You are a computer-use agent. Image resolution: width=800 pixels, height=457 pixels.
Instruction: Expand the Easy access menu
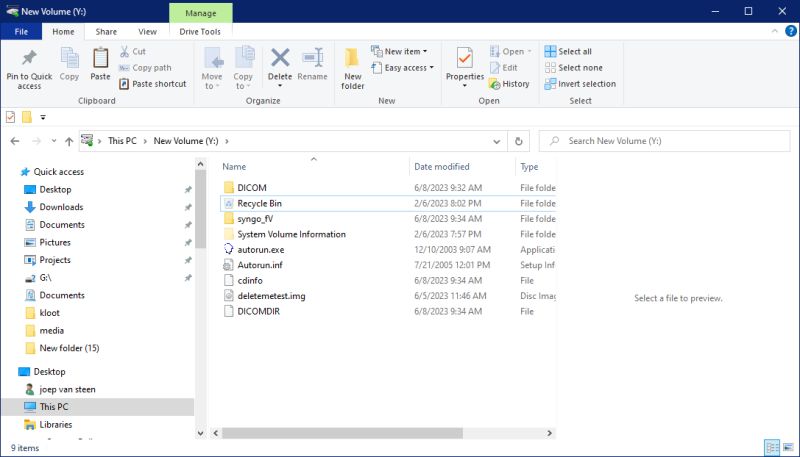tap(403, 68)
